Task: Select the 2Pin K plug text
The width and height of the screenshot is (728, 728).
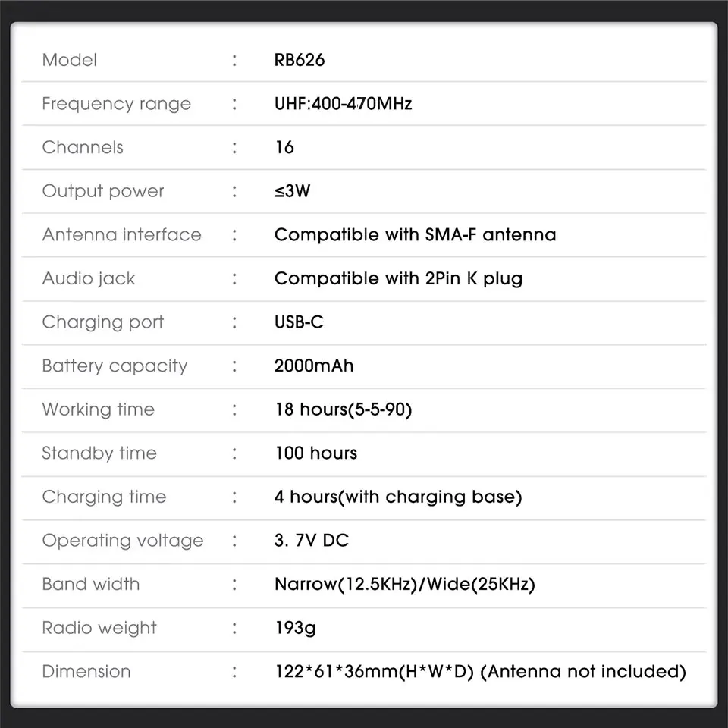Action: pyautogui.click(x=398, y=278)
